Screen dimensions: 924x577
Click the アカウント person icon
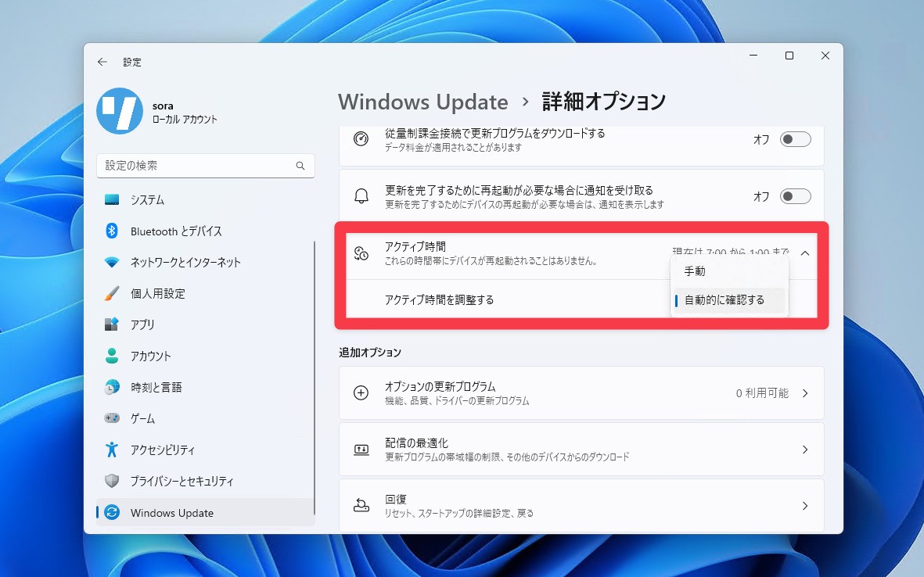tap(112, 356)
